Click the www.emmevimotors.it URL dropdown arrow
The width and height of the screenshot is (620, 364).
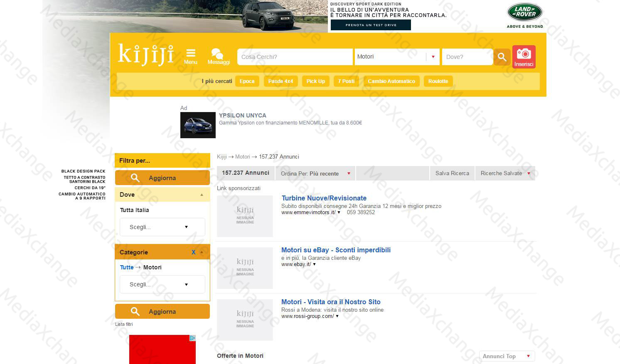click(x=339, y=213)
